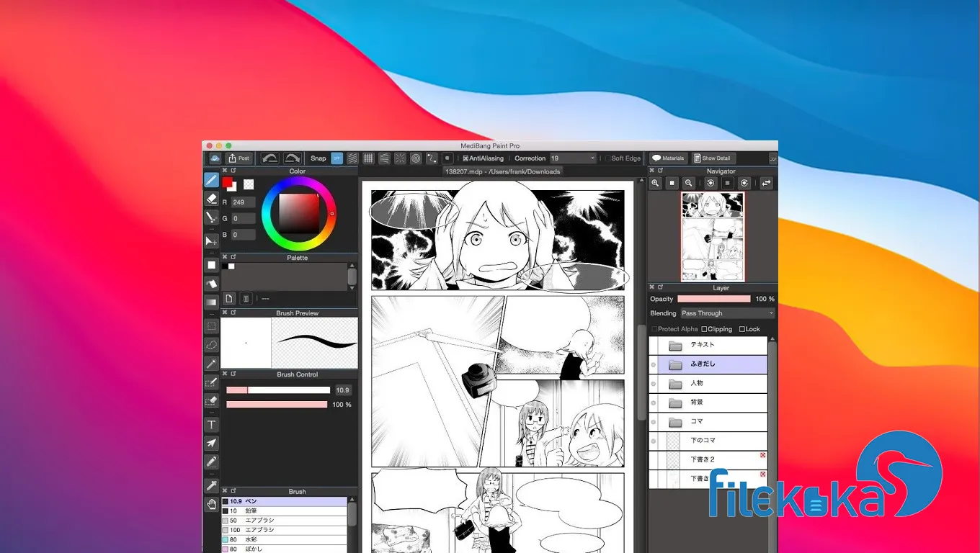Viewport: 980px width, 553px height.
Task: Hide the 背景 folder visibility dot
Action: pyautogui.click(x=654, y=403)
